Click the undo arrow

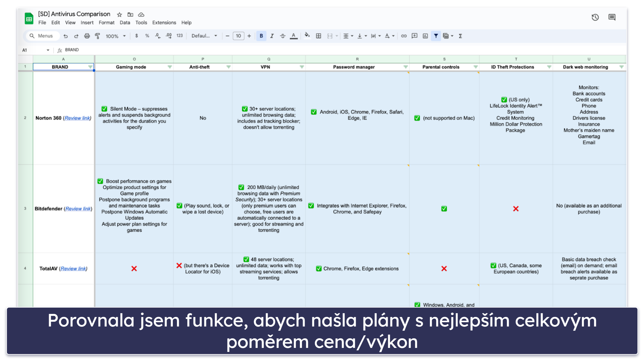click(x=66, y=36)
